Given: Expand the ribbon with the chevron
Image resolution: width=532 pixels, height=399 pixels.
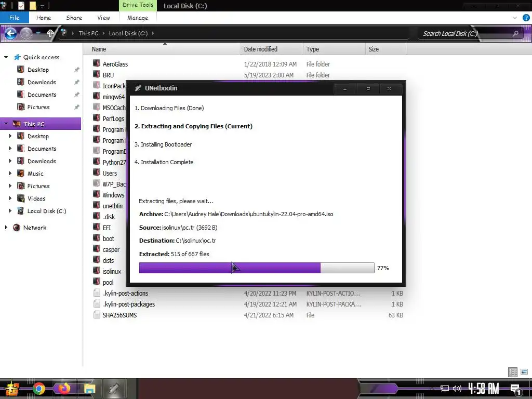Looking at the screenshot, I should tap(515, 18).
